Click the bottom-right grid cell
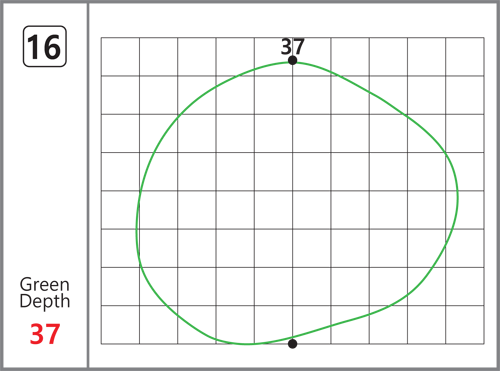The width and height of the screenshot is (500, 371). point(465,325)
